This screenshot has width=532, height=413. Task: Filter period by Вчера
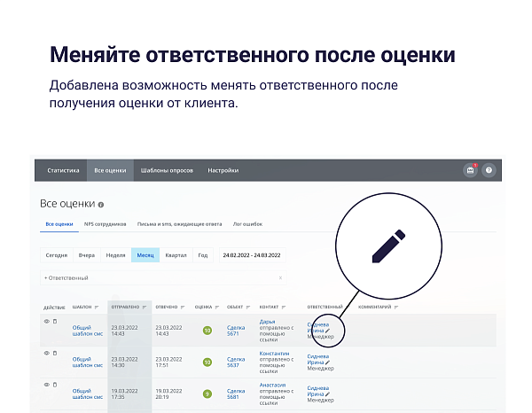click(87, 255)
